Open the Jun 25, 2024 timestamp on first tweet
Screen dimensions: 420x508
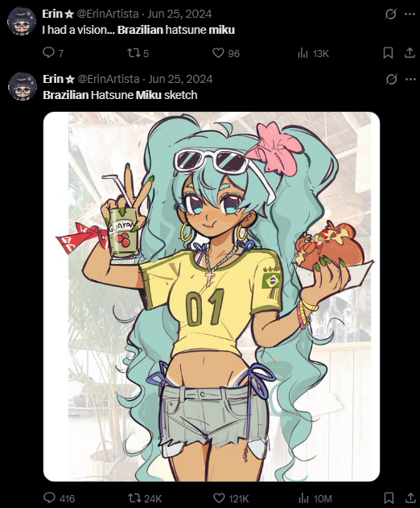point(179,14)
